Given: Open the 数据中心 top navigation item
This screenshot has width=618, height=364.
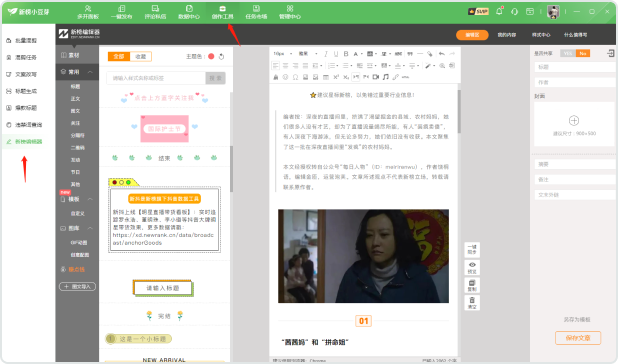Looking at the screenshot, I should pos(189,12).
